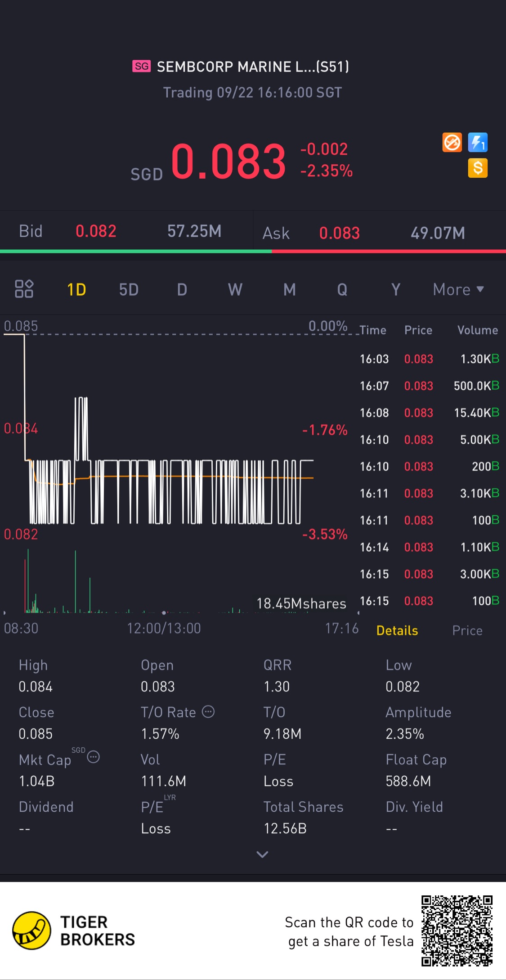Screen dimensions: 506x980
Task: Select the 16:03 trade row
Action: (x=430, y=359)
